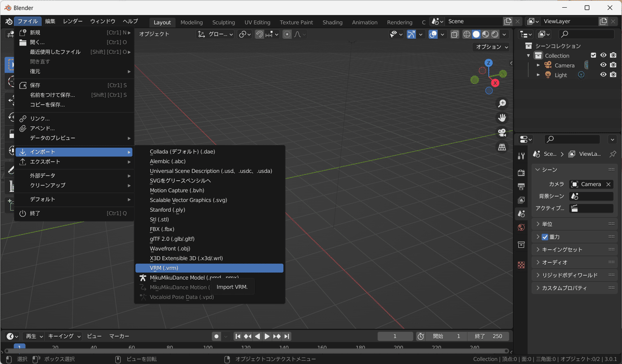Click the 終了 end frame field
The image size is (622, 364).
coord(489,337)
